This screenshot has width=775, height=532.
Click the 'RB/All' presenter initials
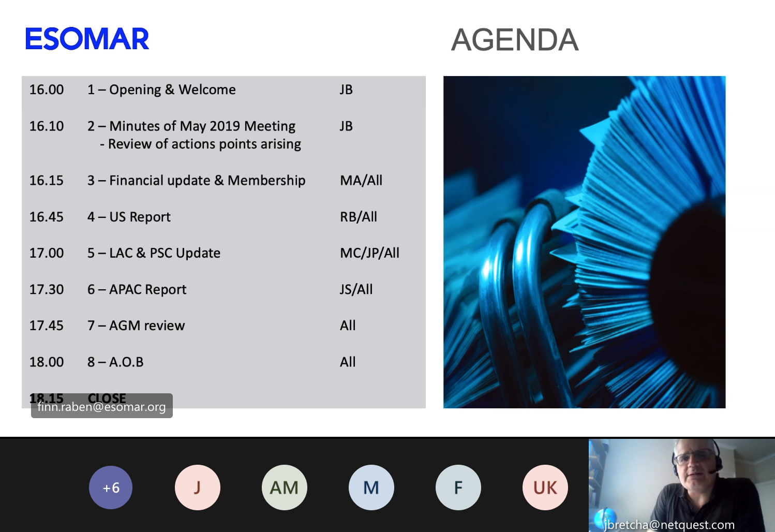point(359,217)
